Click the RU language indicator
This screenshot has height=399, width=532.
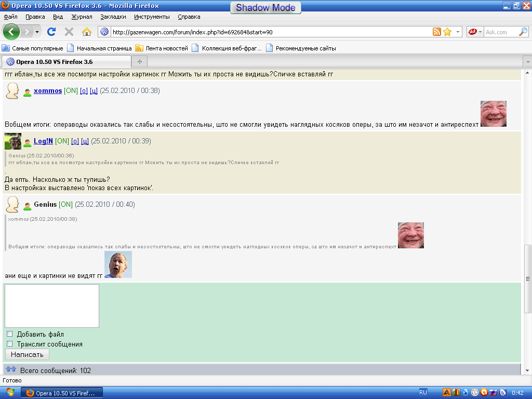point(423,392)
